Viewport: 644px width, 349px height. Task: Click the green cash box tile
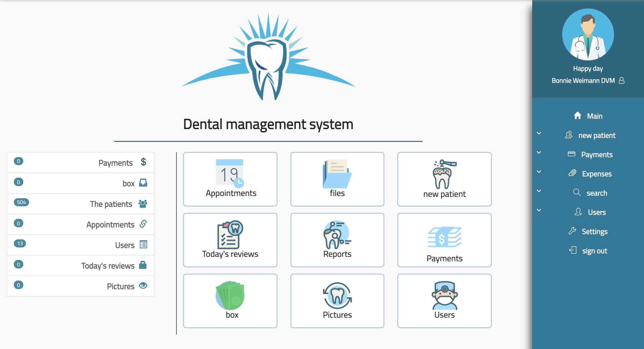point(230,295)
